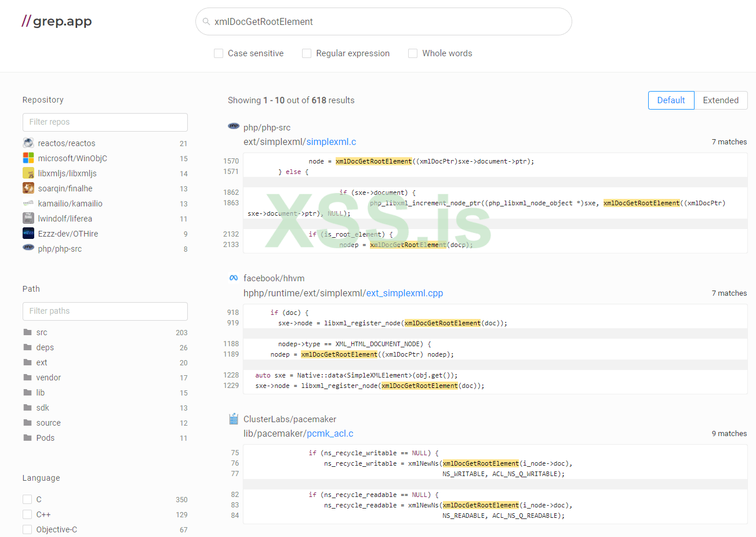Image resolution: width=756 pixels, height=537 pixels.
Task: Switch to the Extended view tab
Action: point(721,100)
